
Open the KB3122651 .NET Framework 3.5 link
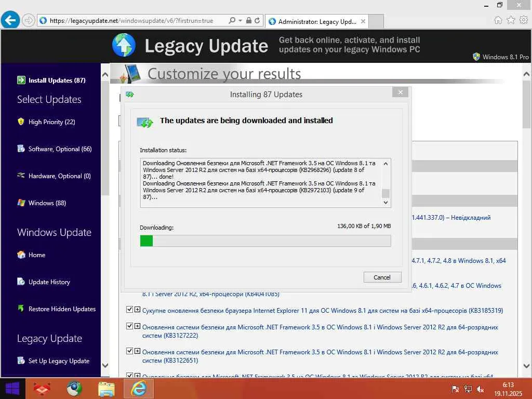[320, 356]
